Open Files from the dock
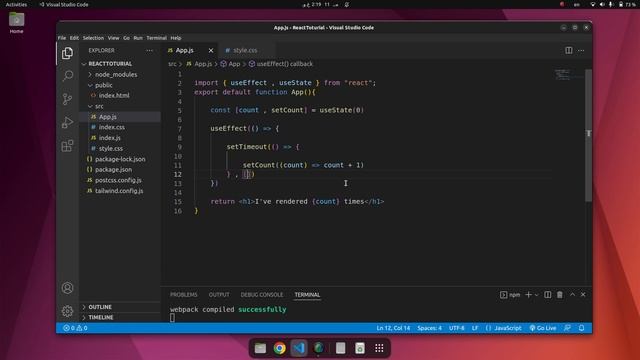The height and width of the screenshot is (360, 640). point(260,348)
